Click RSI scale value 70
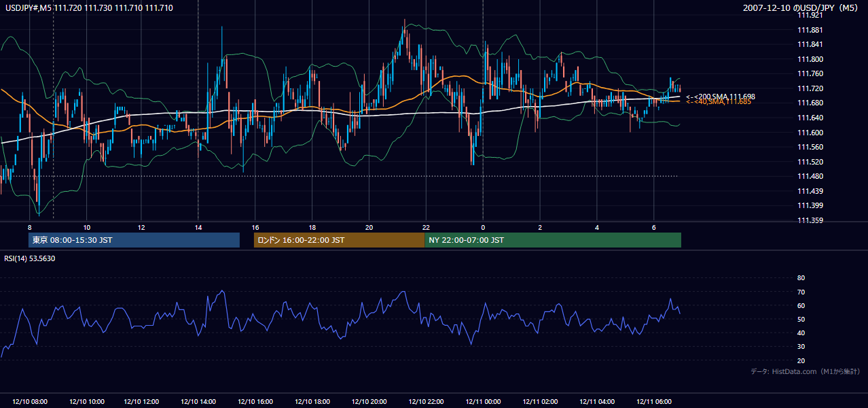 pyautogui.click(x=801, y=292)
